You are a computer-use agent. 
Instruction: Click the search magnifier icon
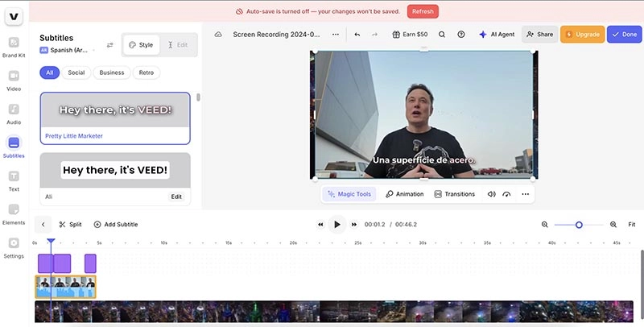coord(441,35)
